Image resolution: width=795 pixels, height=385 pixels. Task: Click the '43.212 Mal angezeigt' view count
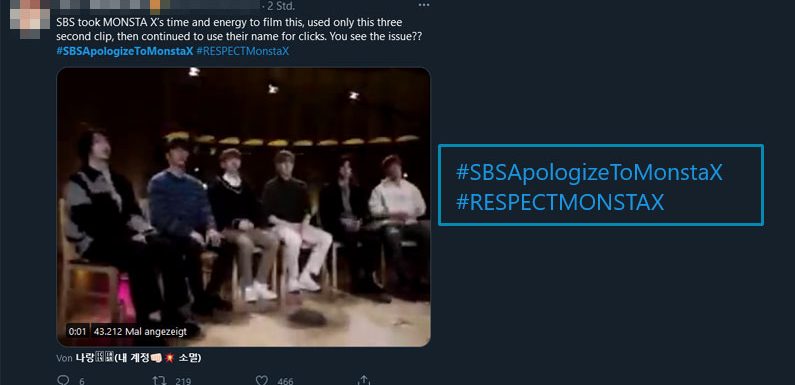point(140,332)
